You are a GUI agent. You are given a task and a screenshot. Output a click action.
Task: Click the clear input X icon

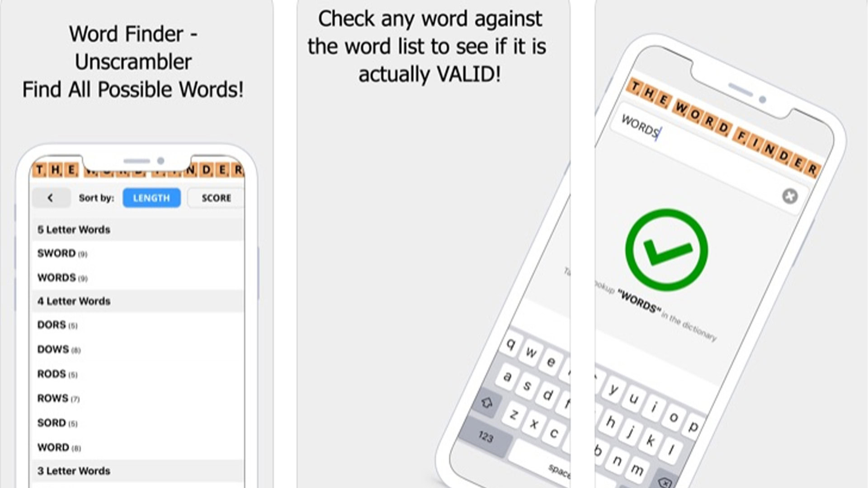pyautogui.click(x=790, y=196)
